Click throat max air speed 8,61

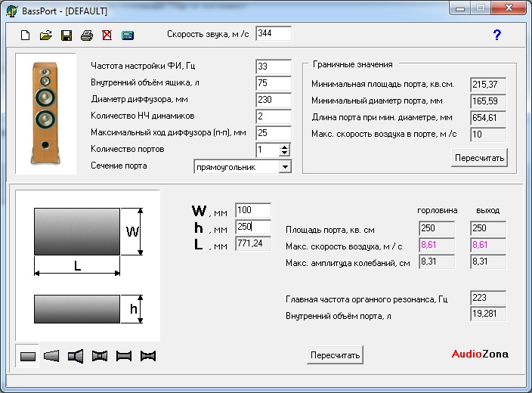click(437, 245)
